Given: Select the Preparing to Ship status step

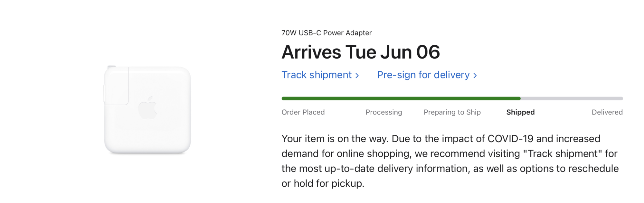Looking at the screenshot, I should coord(452,112).
